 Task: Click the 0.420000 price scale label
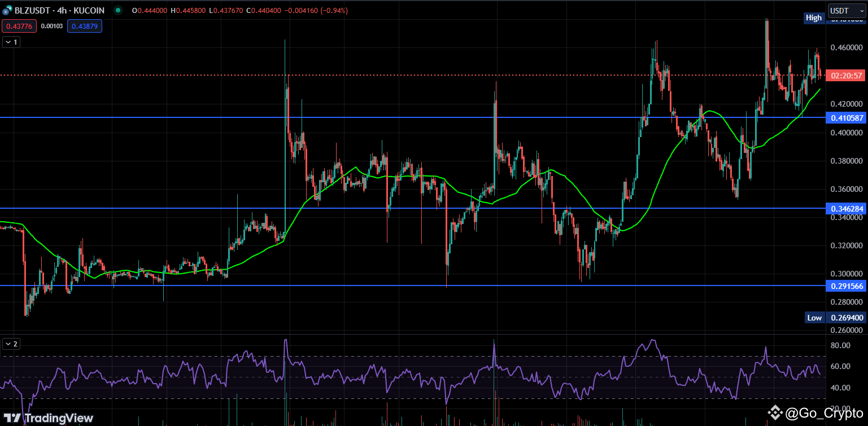coord(845,104)
